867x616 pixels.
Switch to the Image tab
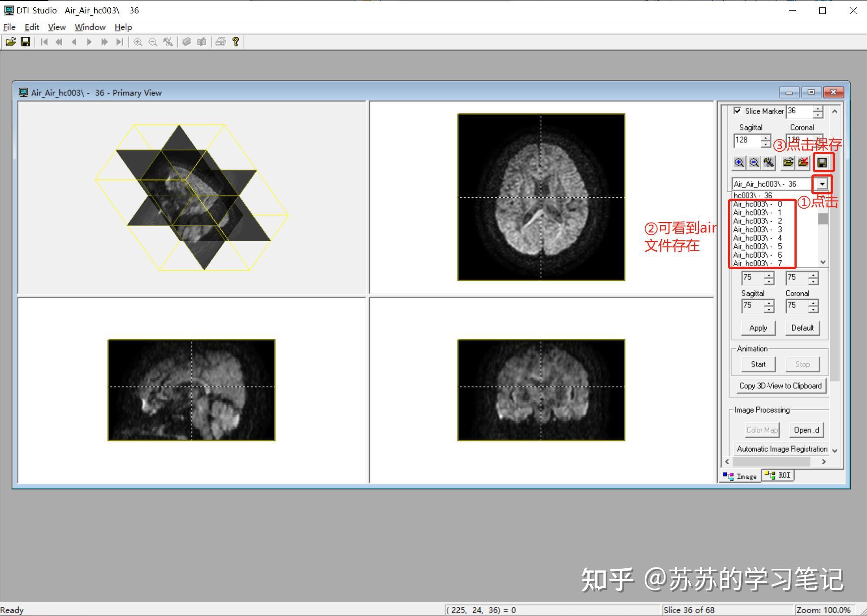tap(740, 476)
